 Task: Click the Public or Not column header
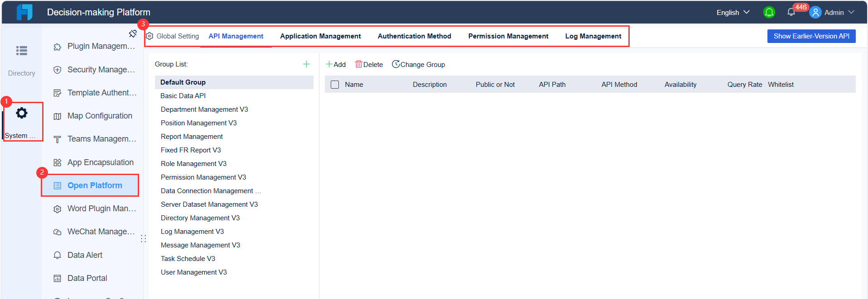tap(495, 85)
